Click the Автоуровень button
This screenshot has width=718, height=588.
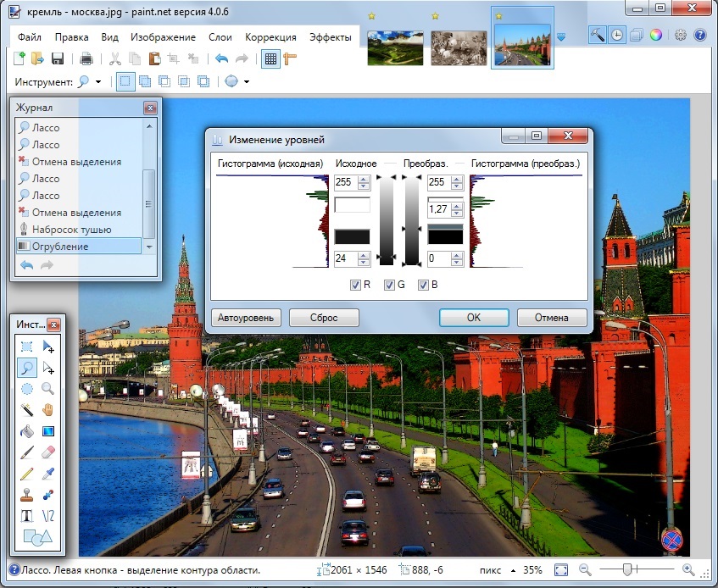[246, 318]
